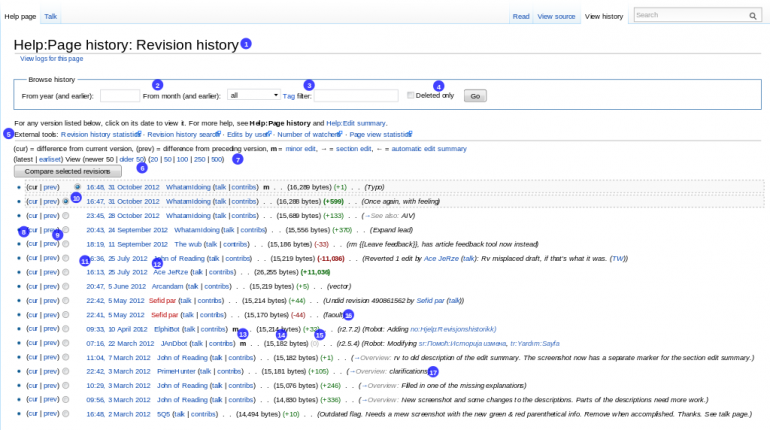Open the From month dropdown showing all
770x430 pixels.
pos(254,95)
